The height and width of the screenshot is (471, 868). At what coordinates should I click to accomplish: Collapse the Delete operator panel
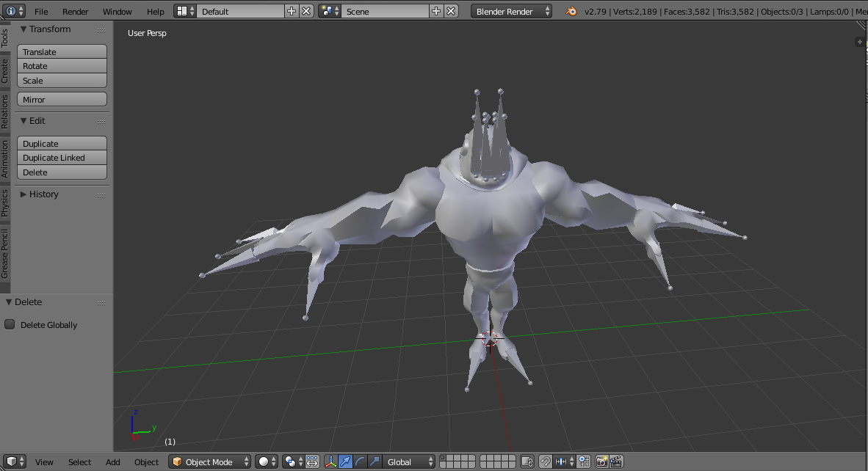(9, 302)
